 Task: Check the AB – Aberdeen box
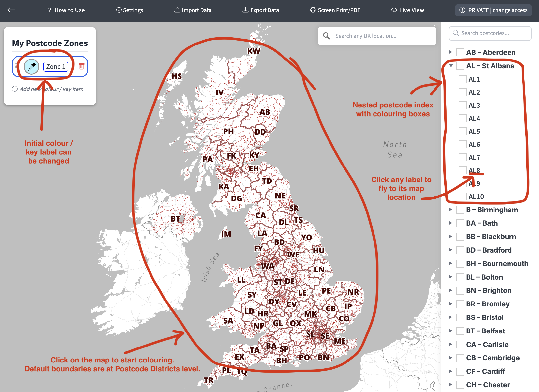pos(460,52)
